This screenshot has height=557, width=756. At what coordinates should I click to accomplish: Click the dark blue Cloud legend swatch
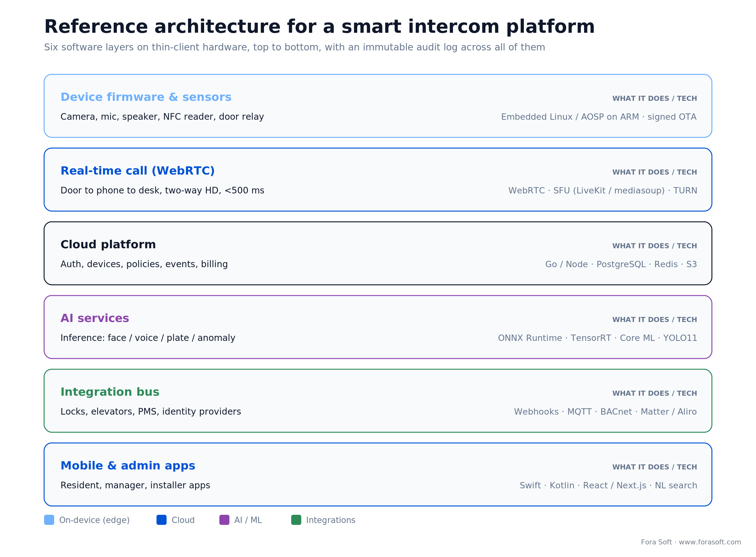click(162, 520)
